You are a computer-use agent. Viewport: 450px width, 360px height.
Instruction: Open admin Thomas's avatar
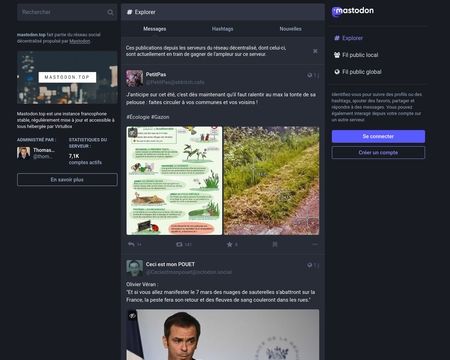pyautogui.click(x=23, y=153)
